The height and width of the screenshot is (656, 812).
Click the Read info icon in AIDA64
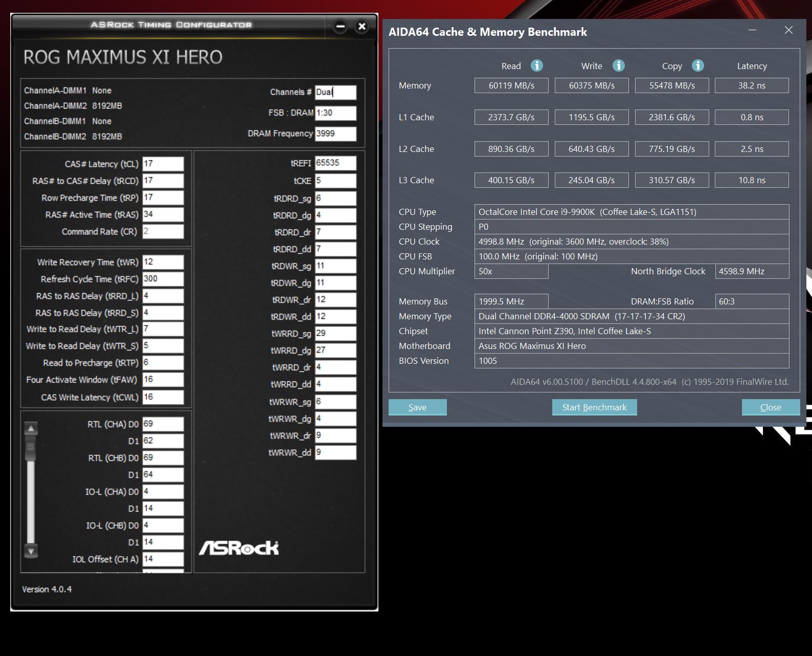point(536,65)
